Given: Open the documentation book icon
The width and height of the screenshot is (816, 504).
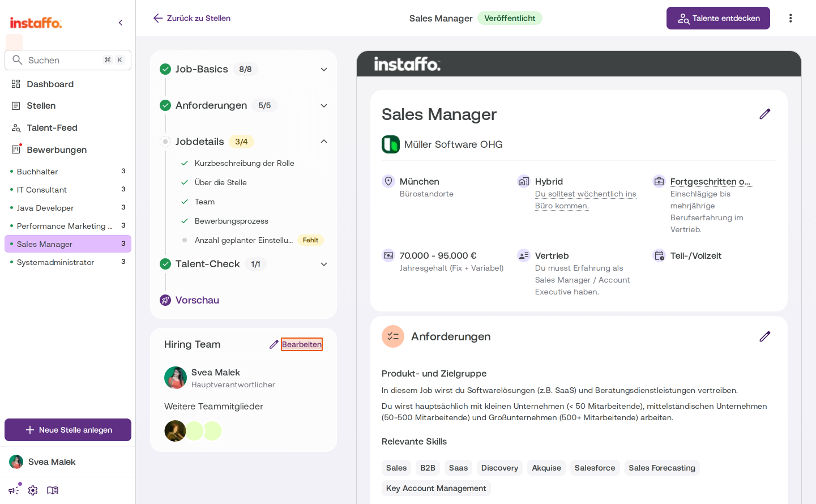Looking at the screenshot, I should tap(53, 490).
